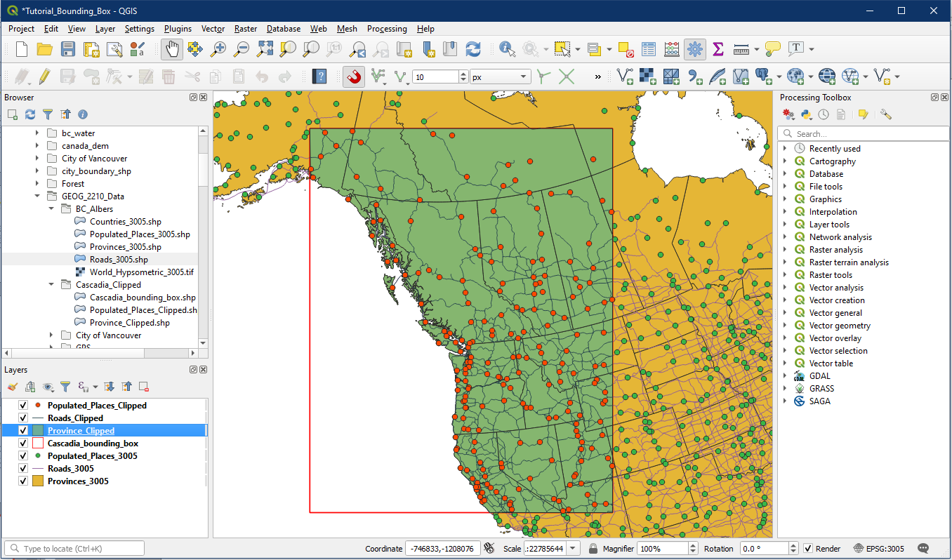
Task: Open the Python console in Processing Toolbox
Action: coord(807,114)
